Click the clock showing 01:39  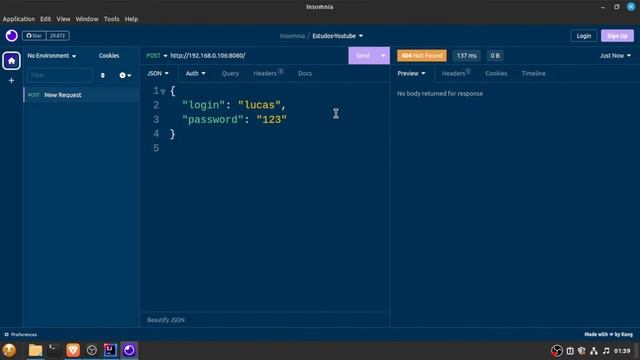point(622,351)
